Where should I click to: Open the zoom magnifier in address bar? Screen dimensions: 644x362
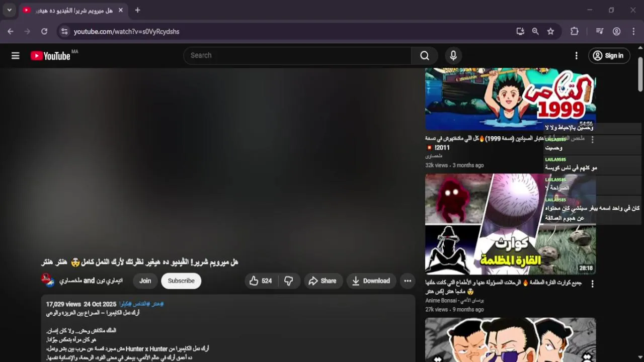(535, 31)
